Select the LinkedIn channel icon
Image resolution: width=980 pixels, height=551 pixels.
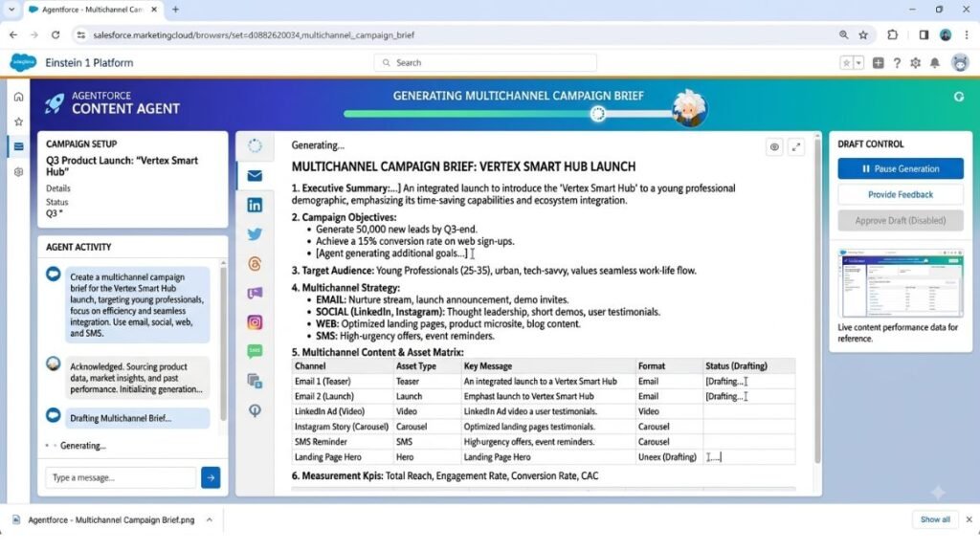click(255, 205)
